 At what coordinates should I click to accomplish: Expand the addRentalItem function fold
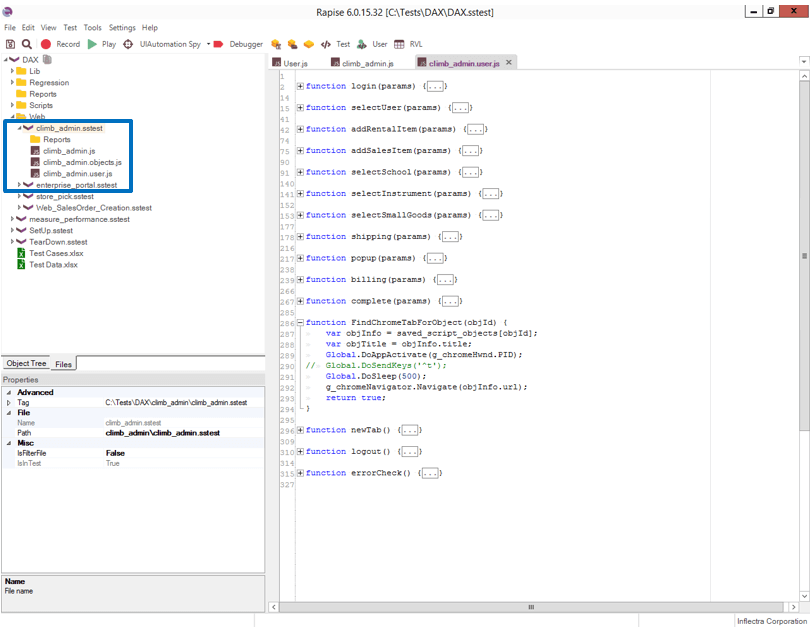(x=300, y=129)
